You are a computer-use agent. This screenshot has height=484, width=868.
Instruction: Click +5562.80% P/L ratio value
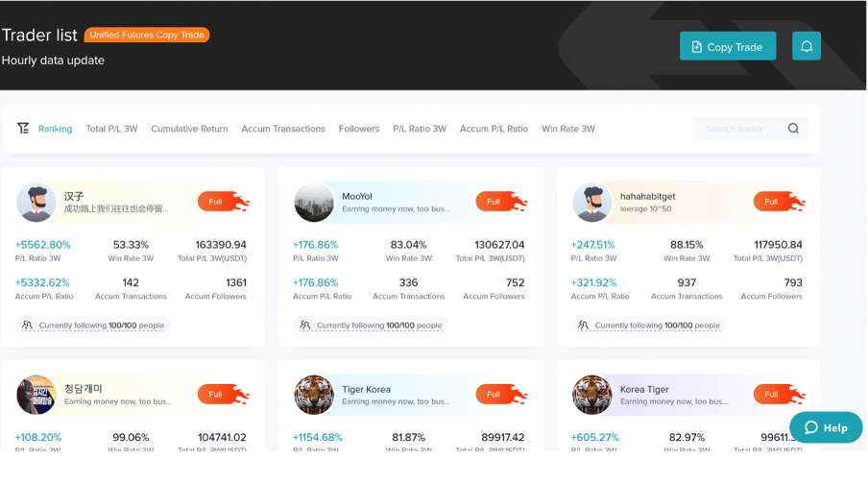[42, 244]
